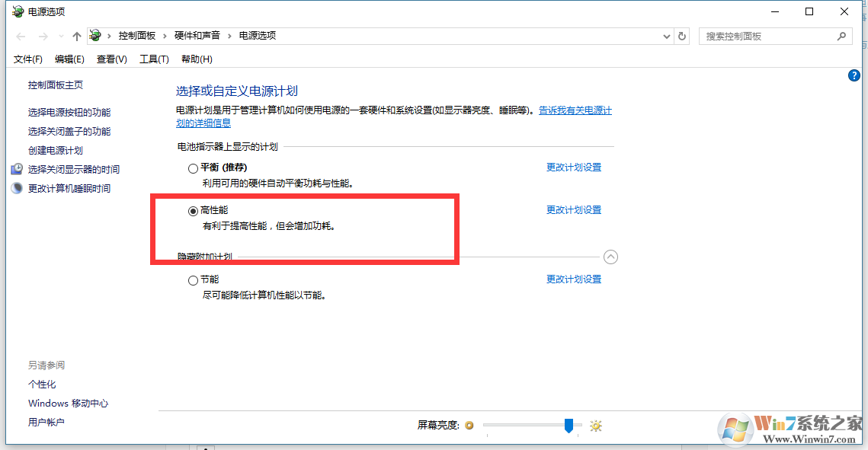Click 更改计划设置 next to 高性能
The image size is (868, 450).
pyautogui.click(x=573, y=209)
